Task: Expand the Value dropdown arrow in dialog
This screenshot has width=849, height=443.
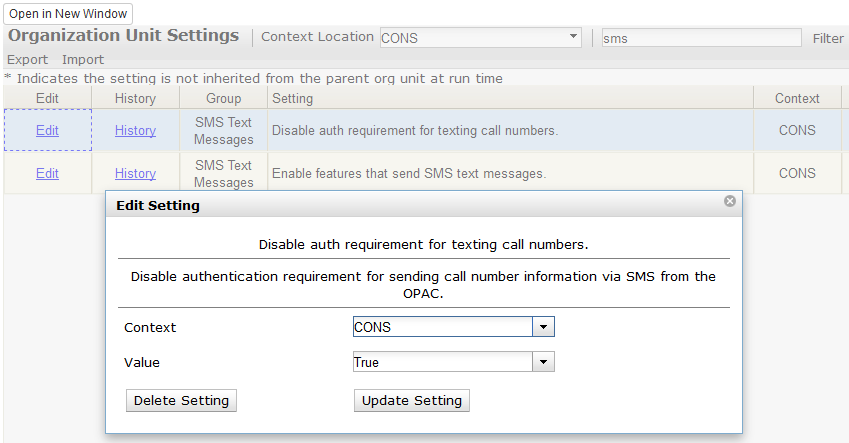Action: pos(543,362)
